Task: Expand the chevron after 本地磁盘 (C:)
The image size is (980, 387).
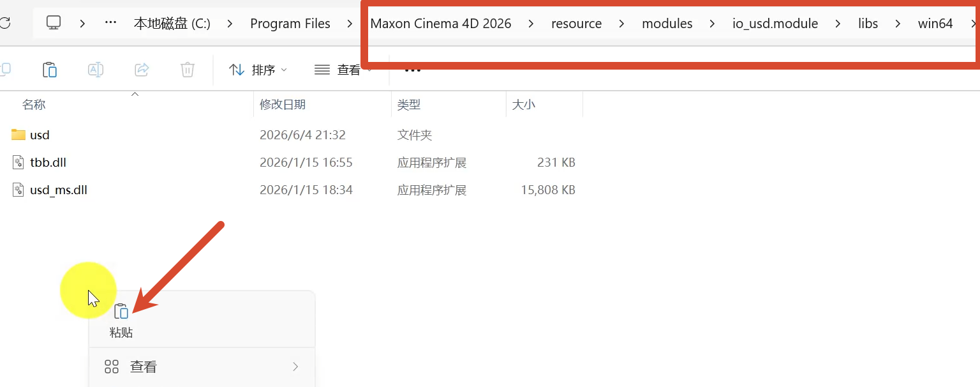Action: point(230,24)
